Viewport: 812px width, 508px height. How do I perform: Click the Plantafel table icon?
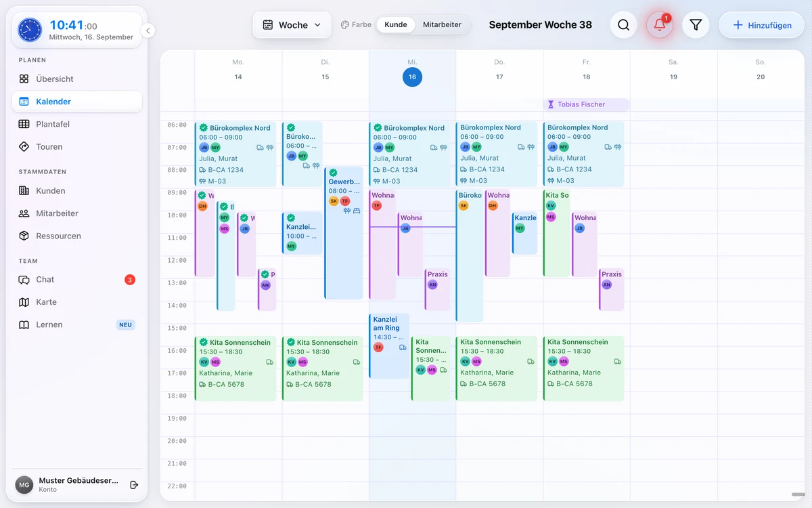24,124
